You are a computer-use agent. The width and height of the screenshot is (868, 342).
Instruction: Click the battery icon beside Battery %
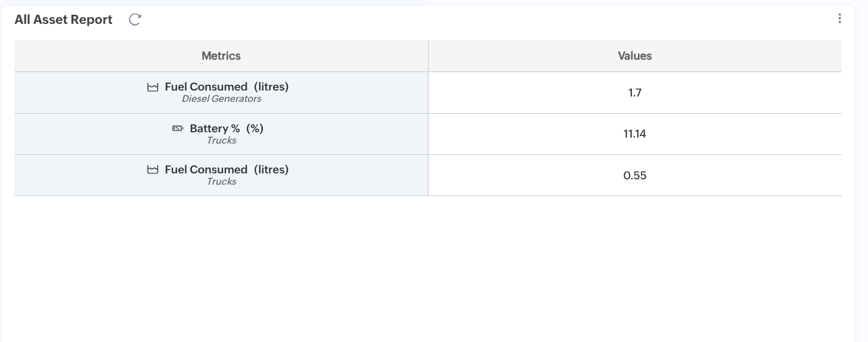tap(178, 129)
